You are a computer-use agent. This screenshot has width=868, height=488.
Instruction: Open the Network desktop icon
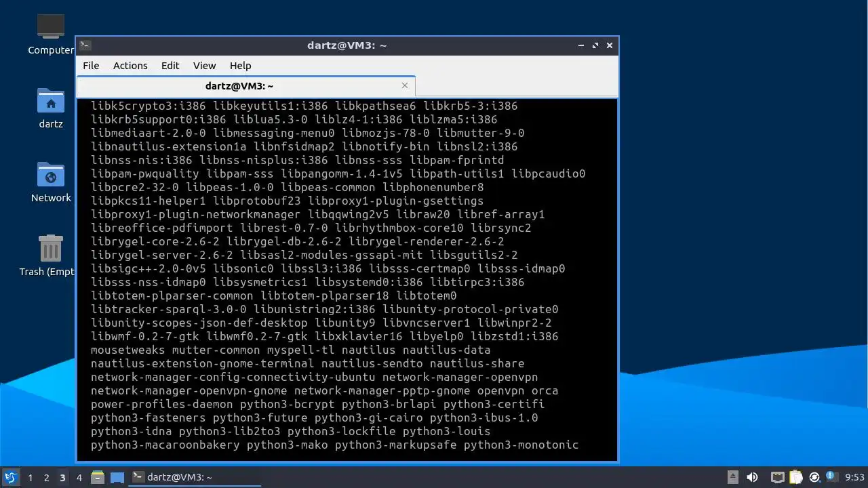[x=51, y=175]
